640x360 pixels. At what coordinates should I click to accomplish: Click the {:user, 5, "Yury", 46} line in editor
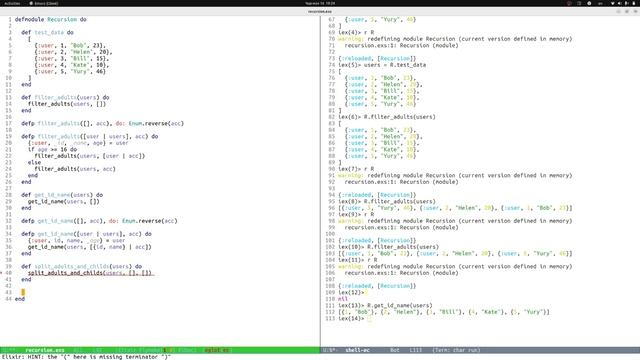point(70,71)
